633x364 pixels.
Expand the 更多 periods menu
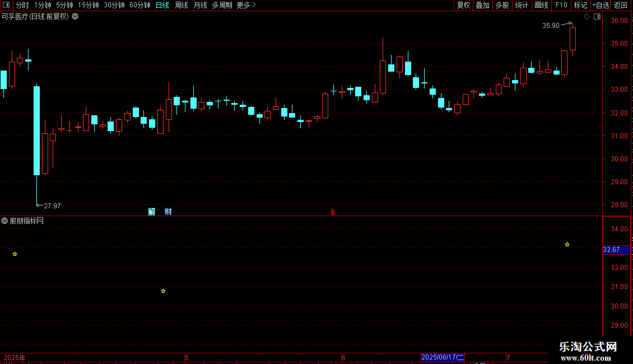click(246, 5)
